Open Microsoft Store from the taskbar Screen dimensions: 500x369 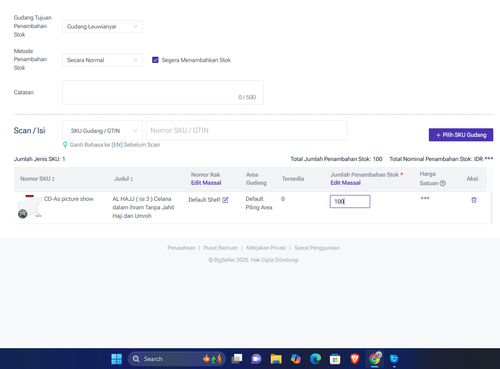335,359
